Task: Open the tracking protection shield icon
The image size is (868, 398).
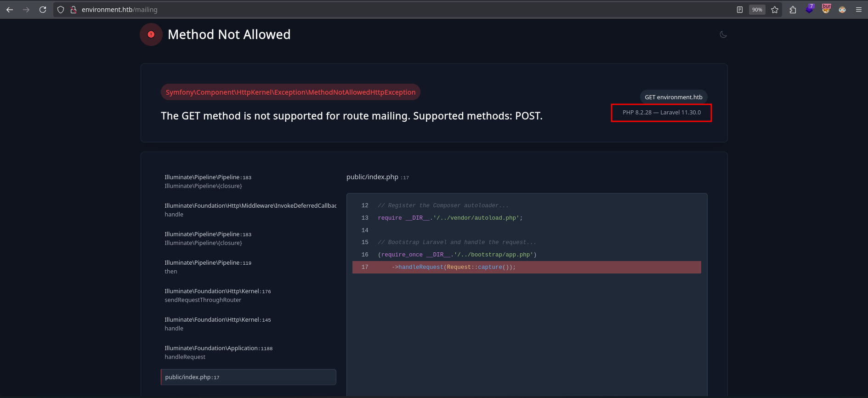Action: click(61, 10)
